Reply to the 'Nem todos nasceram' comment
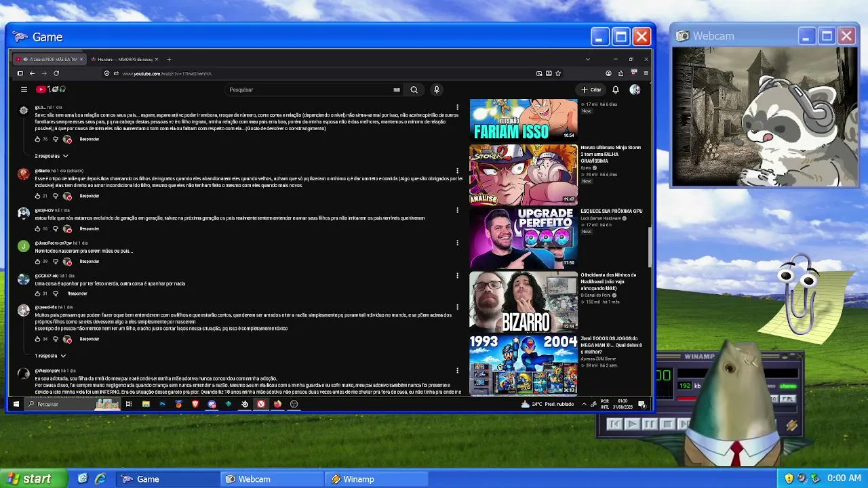The image size is (868, 488). point(89,261)
